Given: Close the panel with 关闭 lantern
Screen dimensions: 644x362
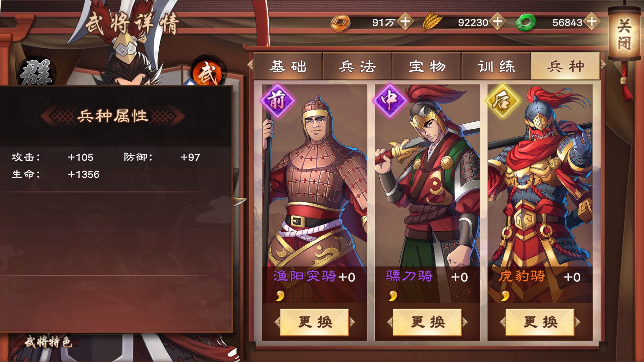Looking at the screenshot, I should click(x=624, y=34).
